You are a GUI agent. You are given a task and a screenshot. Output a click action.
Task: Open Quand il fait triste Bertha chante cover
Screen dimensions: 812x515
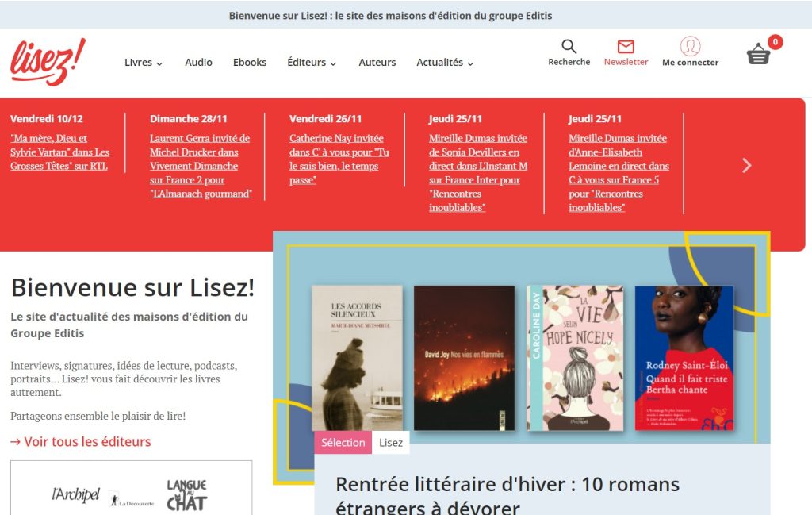(x=684, y=358)
